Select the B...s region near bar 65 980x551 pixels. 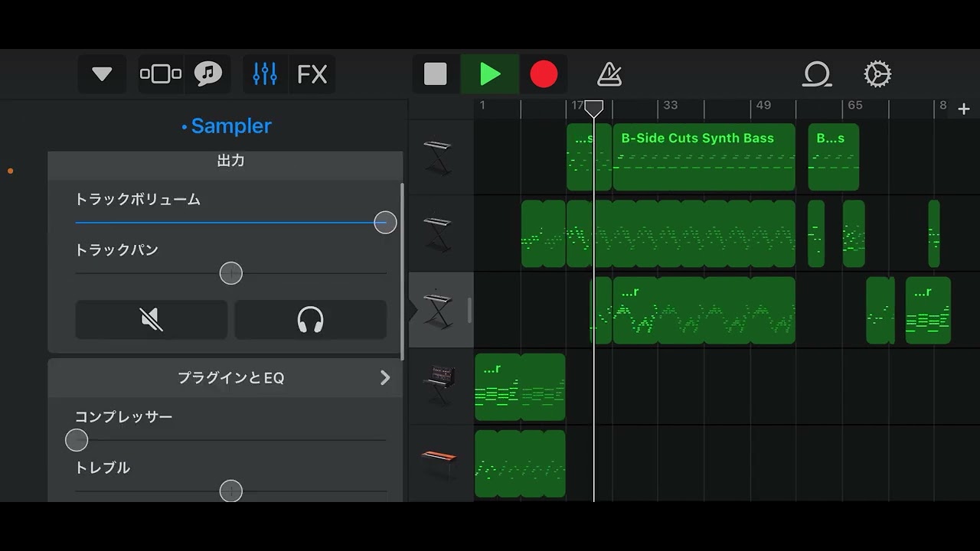tap(834, 157)
